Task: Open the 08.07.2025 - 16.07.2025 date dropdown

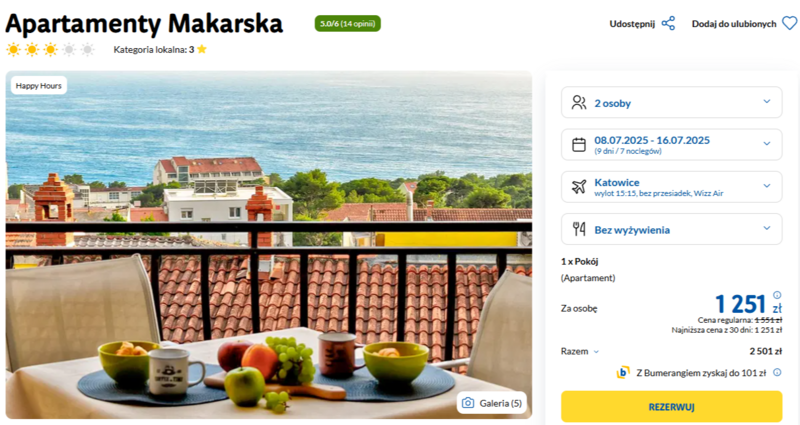Action: coord(671,145)
